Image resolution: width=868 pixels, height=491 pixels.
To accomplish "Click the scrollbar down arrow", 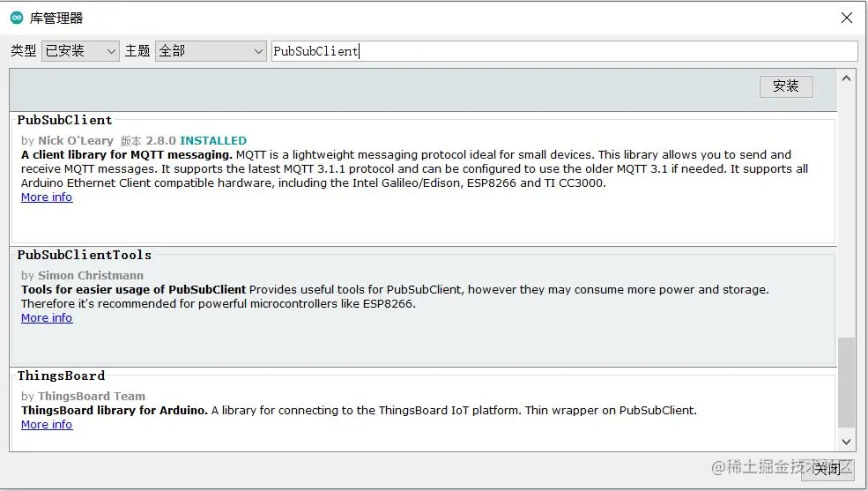I will coord(846,442).
